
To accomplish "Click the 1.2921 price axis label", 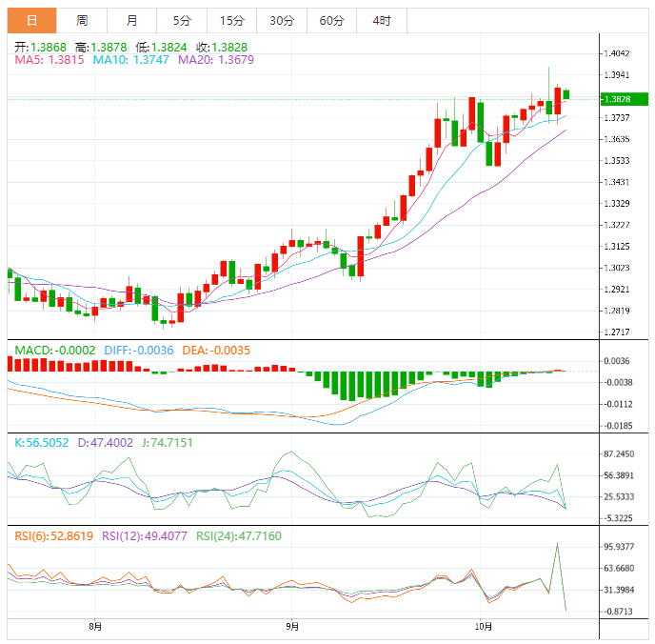I will tap(617, 290).
